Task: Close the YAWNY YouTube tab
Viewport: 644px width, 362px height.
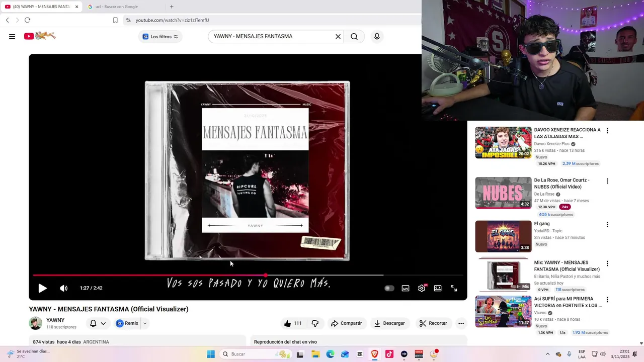Action: coord(76,7)
